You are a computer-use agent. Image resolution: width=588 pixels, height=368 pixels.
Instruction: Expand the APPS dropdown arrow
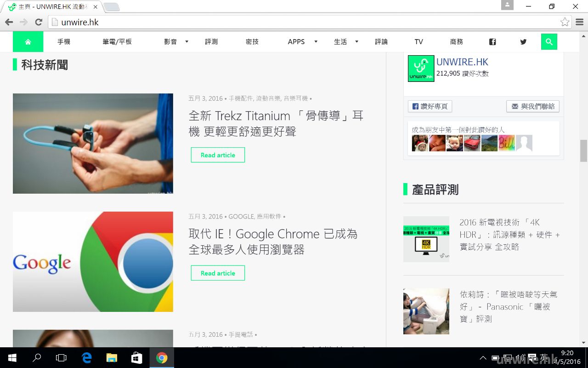pyautogui.click(x=316, y=42)
